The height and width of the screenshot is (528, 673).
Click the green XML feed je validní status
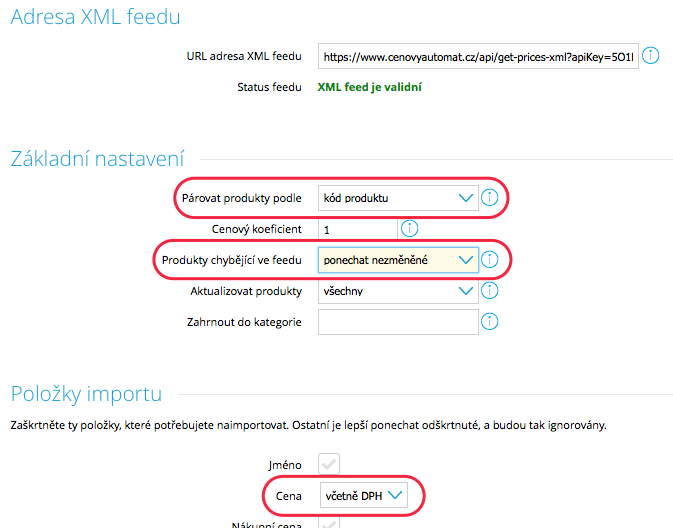[369, 87]
